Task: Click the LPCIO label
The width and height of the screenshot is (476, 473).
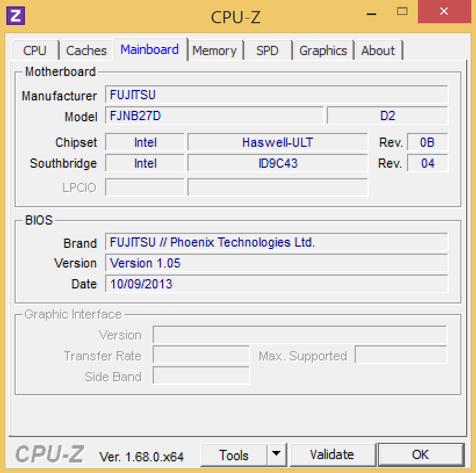Action: click(x=79, y=187)
